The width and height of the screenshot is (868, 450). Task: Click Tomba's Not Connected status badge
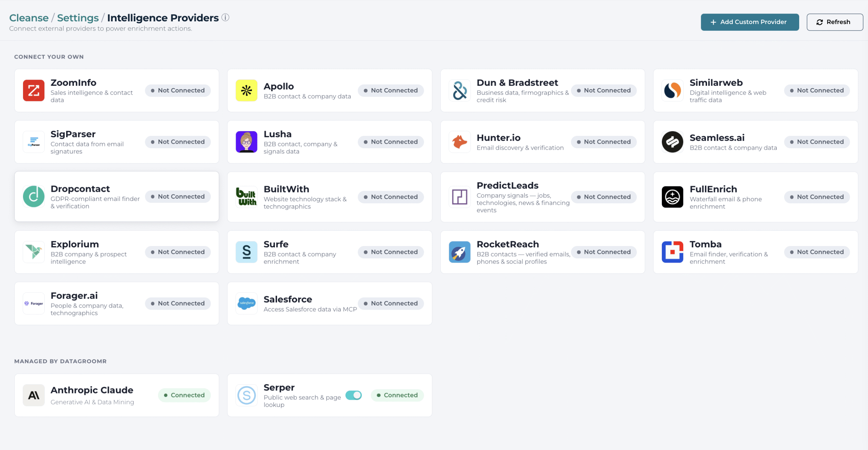[x=817, y=252]
